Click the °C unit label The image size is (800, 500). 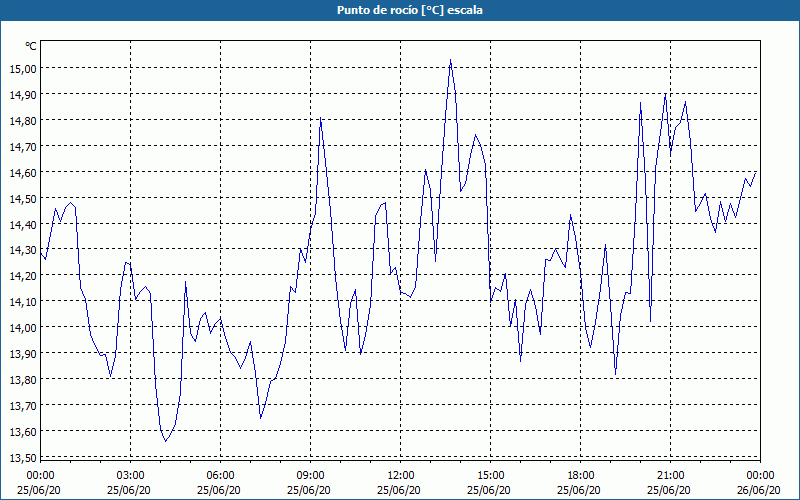(31, 46)
